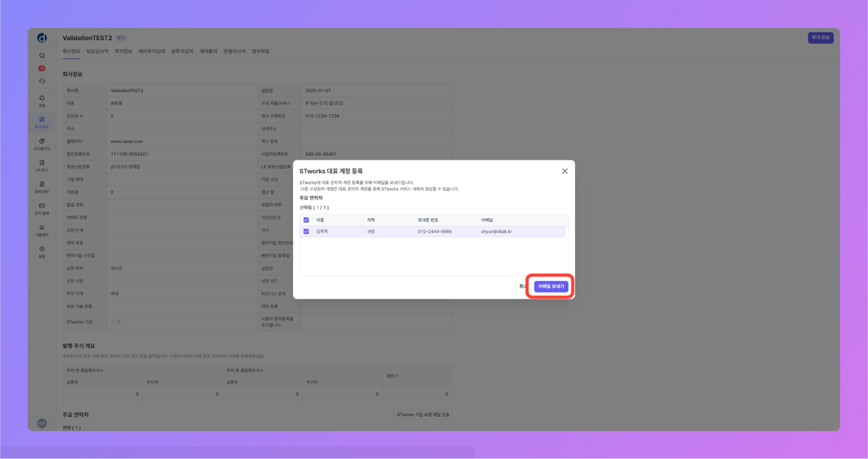The height and width of the screenshot is (459, 868).
Task: Click the 투자 완료 button
Action: pos(820,38)
